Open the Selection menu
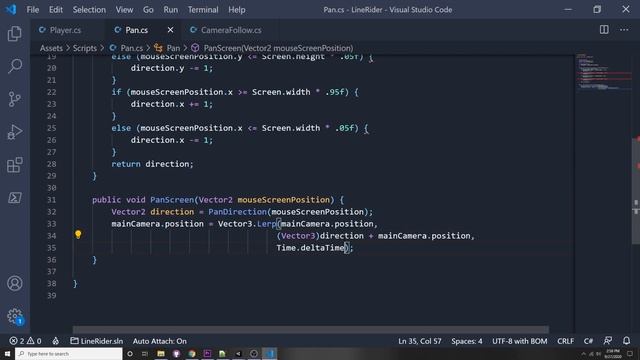This screenshot has height=360, width=640. (89, 9)
